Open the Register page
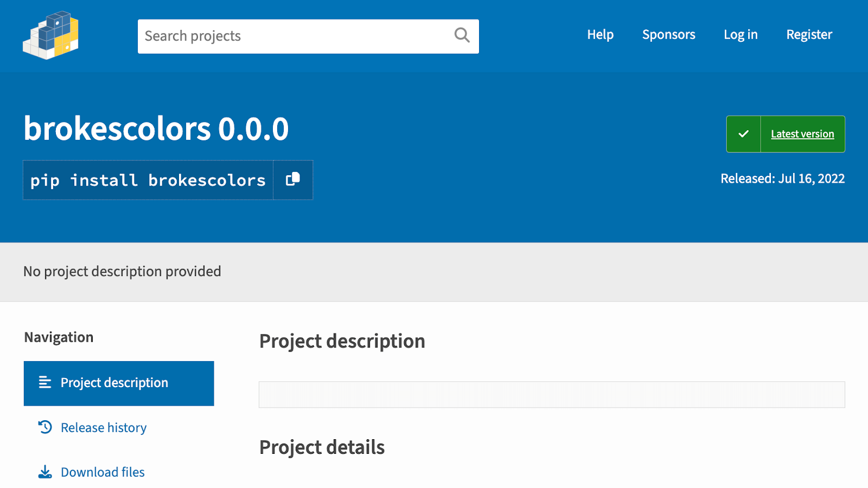The width and height of the screenshot is (868, 488). point(809,35)
